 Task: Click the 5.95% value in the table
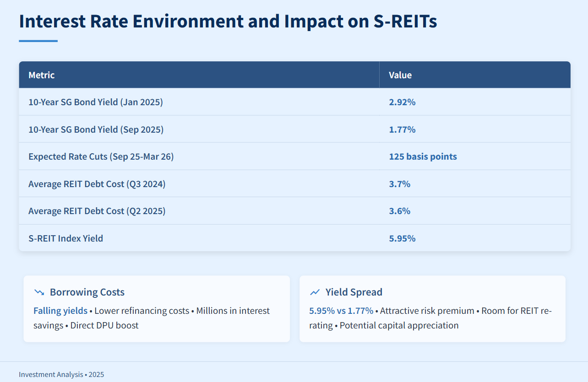click(x=402, y=238)
